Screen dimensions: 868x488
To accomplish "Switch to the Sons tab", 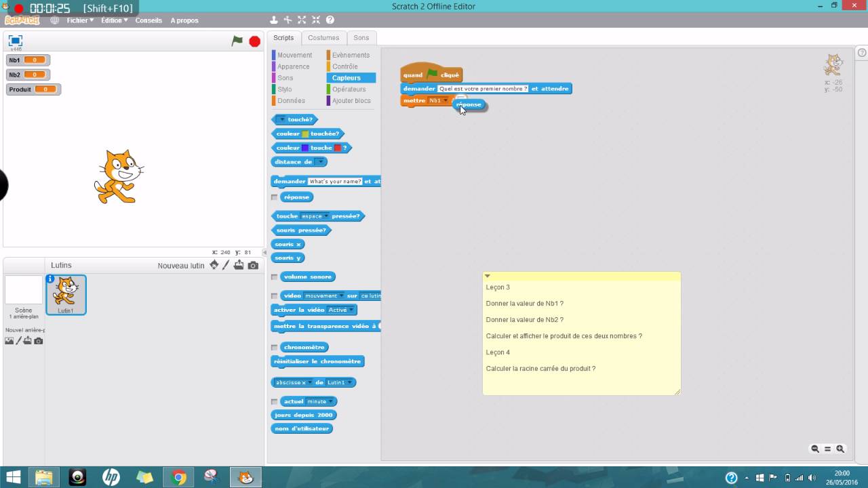I will [361, 38].
